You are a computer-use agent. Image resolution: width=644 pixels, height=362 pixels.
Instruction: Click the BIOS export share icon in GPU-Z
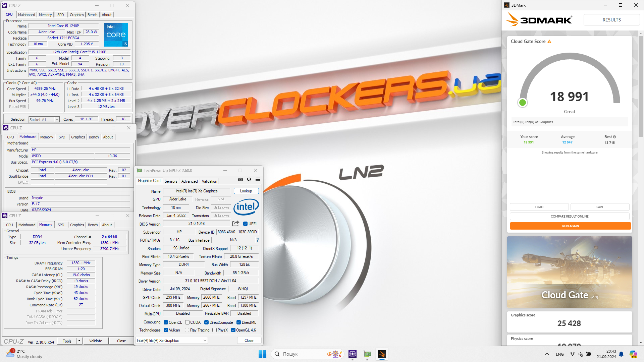[x=236, y=224]
